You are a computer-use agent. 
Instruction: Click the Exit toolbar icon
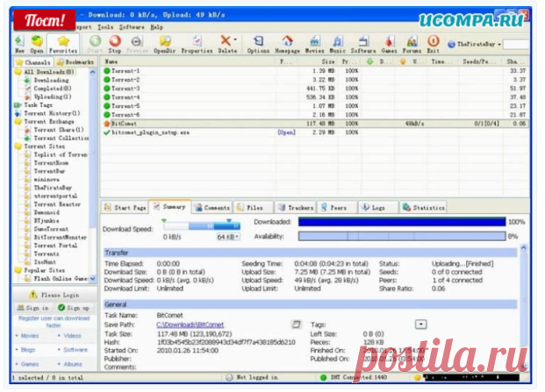coord(433,44)
